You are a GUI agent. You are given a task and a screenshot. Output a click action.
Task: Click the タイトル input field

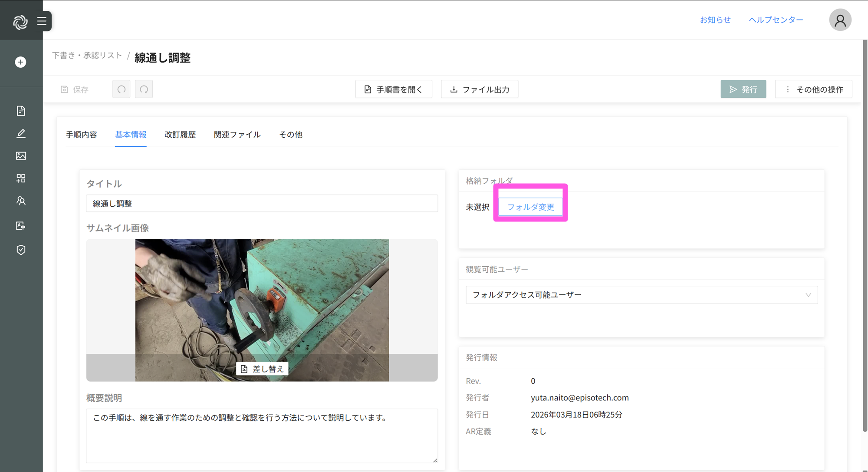coord(262,204)
